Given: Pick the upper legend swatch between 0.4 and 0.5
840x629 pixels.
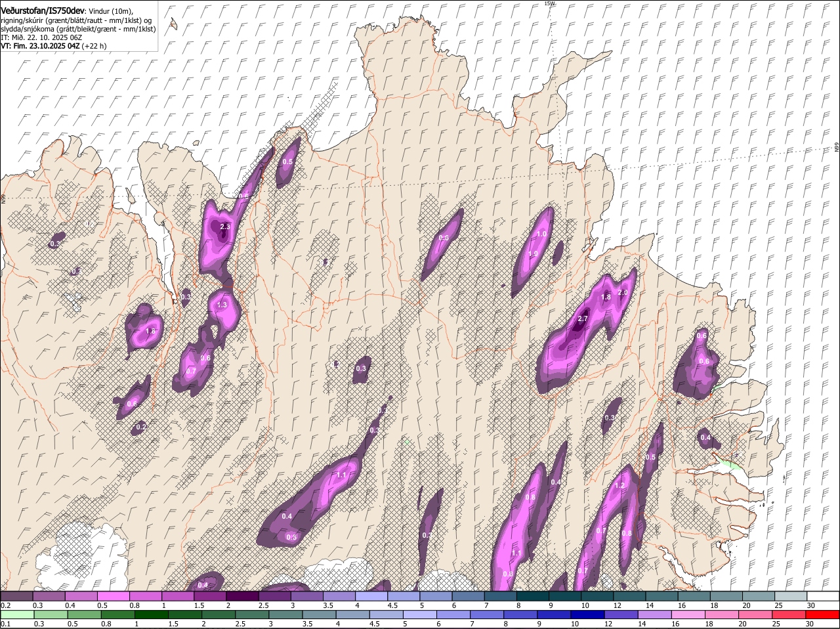Looking at the screenshot, I should 81,596.
